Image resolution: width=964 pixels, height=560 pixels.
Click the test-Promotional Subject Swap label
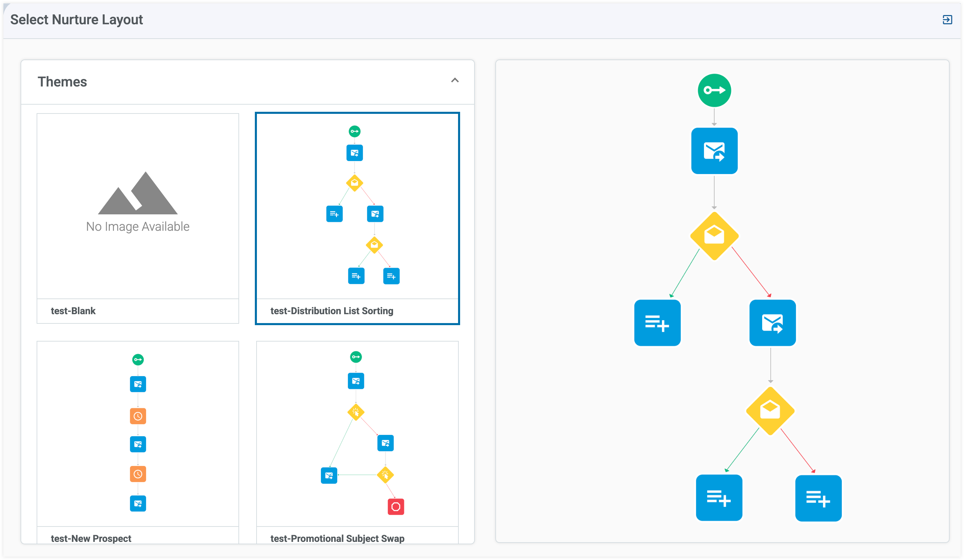pos(337,538)
